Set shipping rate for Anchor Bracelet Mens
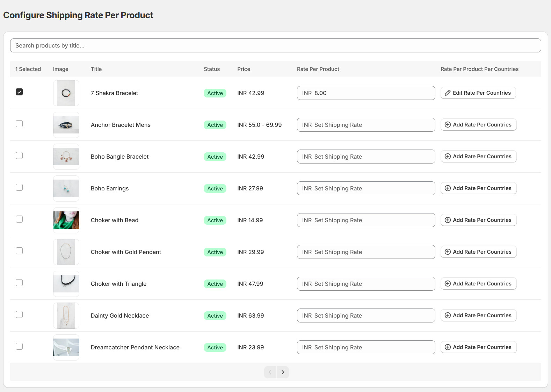This screenshot has width=551, height=392. [366, 125]
